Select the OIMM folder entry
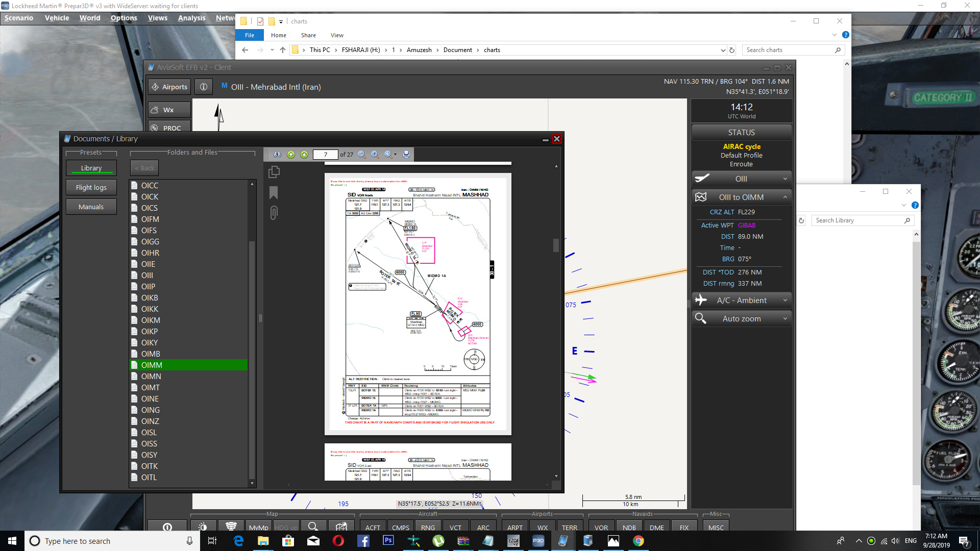This screenshot has width=980, height=551. (188, 365)
